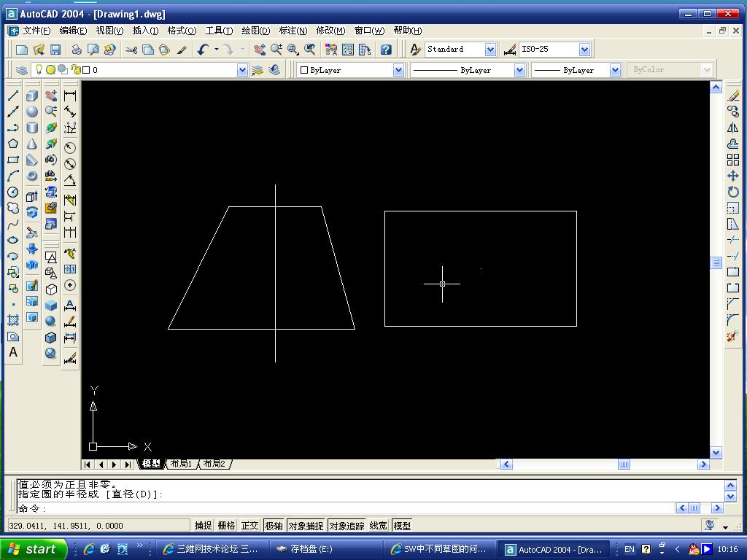
Task: Click the Undo arrow icon
Action: tap(204, 50)
